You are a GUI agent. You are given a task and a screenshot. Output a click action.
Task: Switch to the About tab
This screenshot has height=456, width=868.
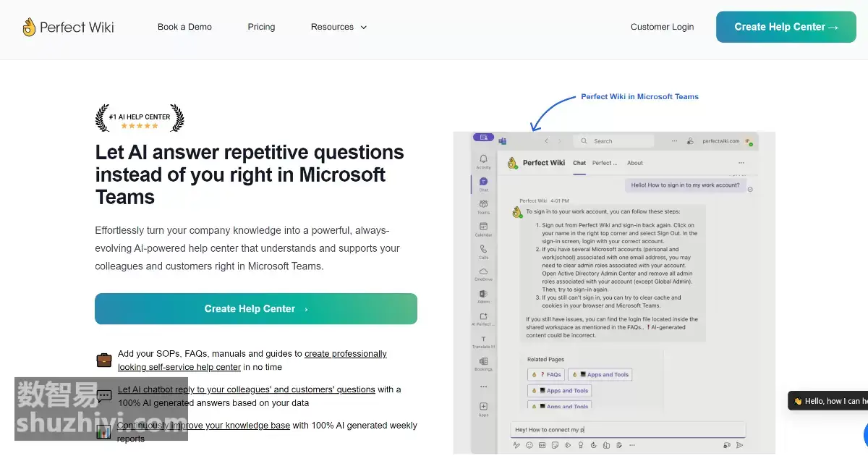pyautogui.click(x=635, y=163)
